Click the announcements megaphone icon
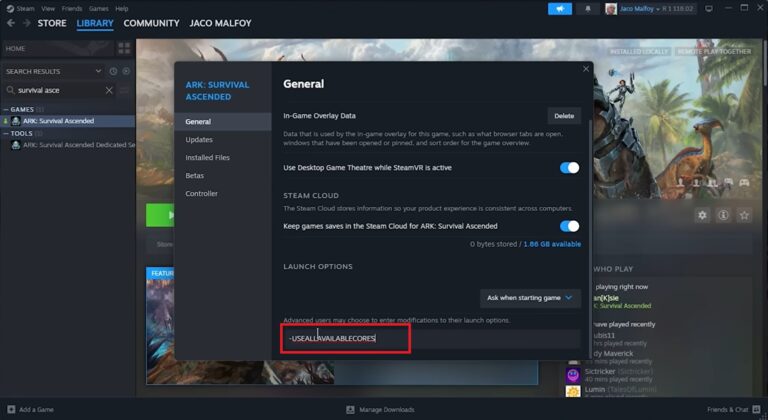This screenshot has height=420, width=768. click(x=560, y=9)
